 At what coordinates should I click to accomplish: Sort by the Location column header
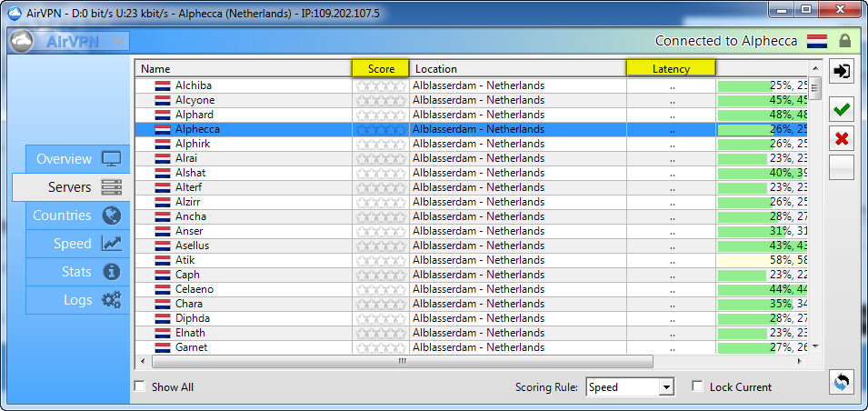(x=518, y=69)
